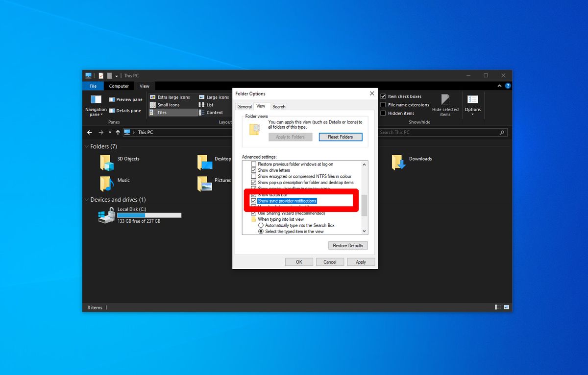Confirm with the OK button

point(299,262)
